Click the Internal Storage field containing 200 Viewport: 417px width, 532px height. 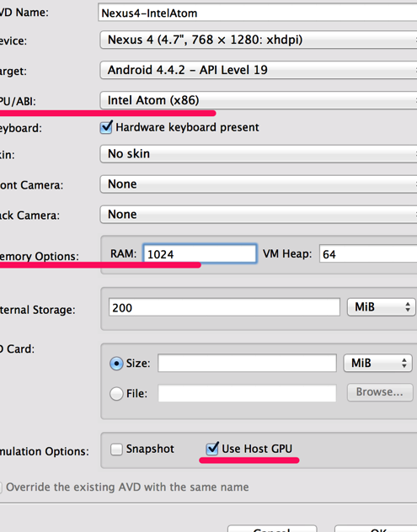224,307
